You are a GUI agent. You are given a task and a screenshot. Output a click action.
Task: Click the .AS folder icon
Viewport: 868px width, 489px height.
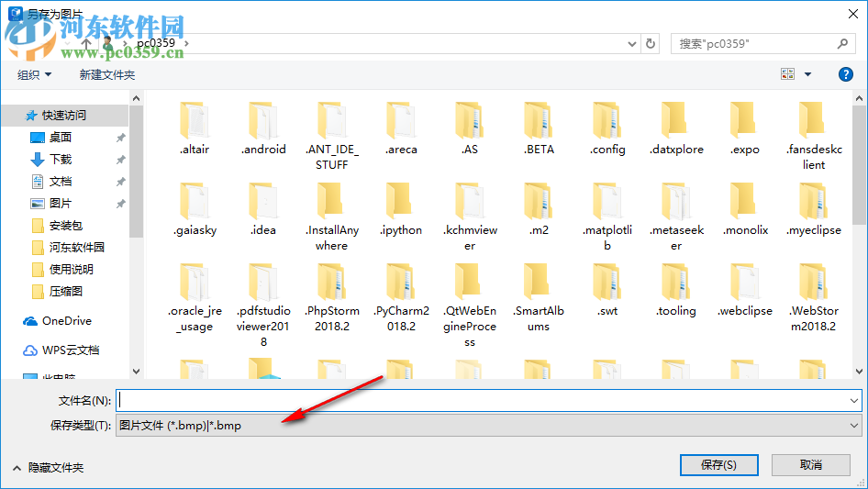[x=470, y=120]
